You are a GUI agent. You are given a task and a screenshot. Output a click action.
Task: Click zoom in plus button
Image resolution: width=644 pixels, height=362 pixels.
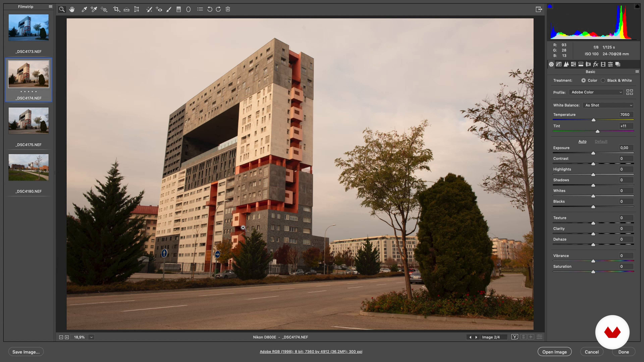[x=67, y=337]
